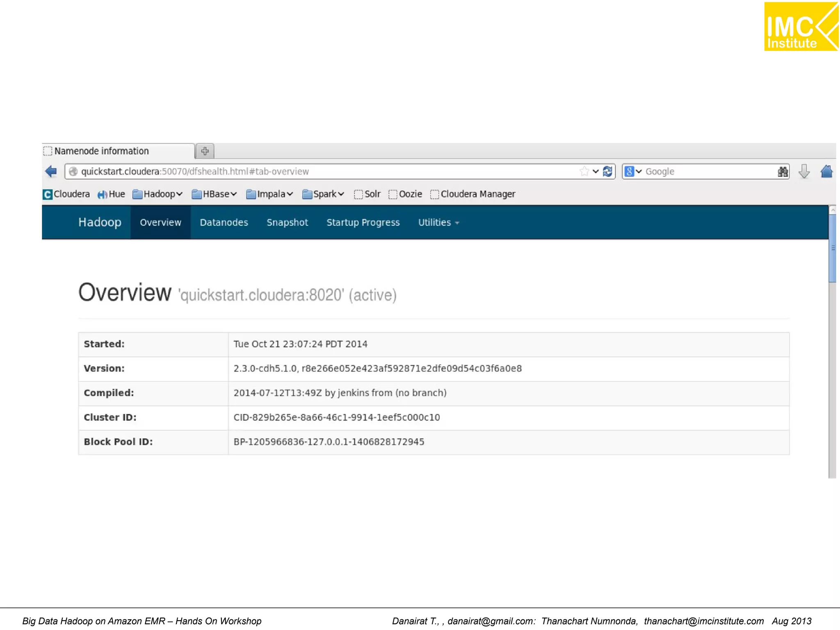The height and width of the screenshot is (630, 840).
Task: Click the downloads arrow icon
Action: 804,171
